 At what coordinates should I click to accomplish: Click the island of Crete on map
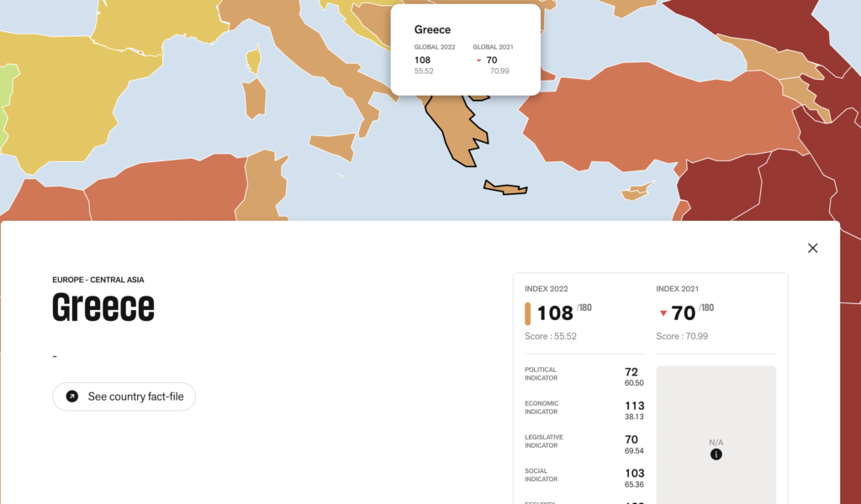point(506,188)
